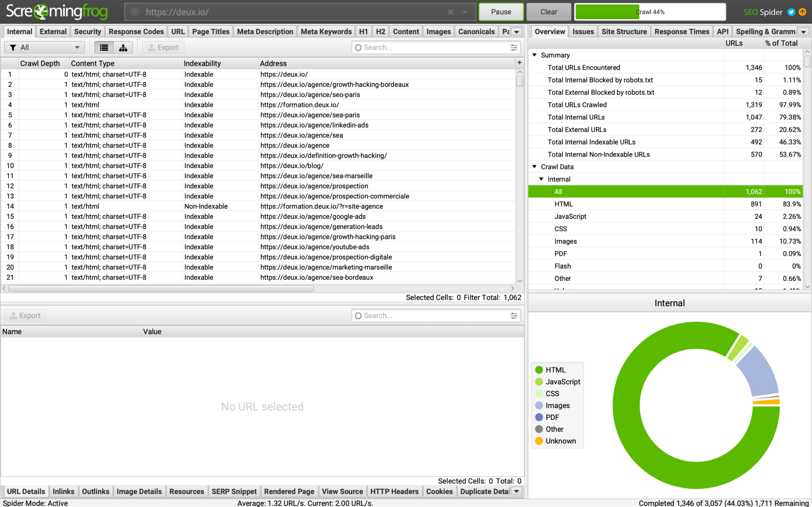The image size is (812, 507).
Task: Click the Clear button
Action: [549, 12]
